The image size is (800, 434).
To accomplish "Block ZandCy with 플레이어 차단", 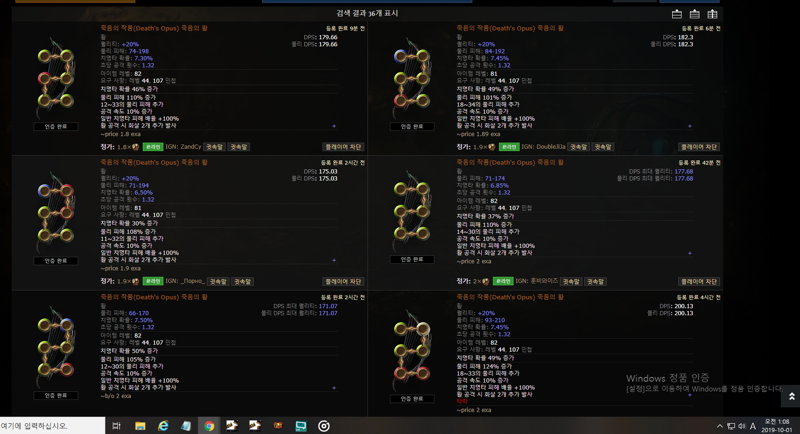I will tap(343, 147).
